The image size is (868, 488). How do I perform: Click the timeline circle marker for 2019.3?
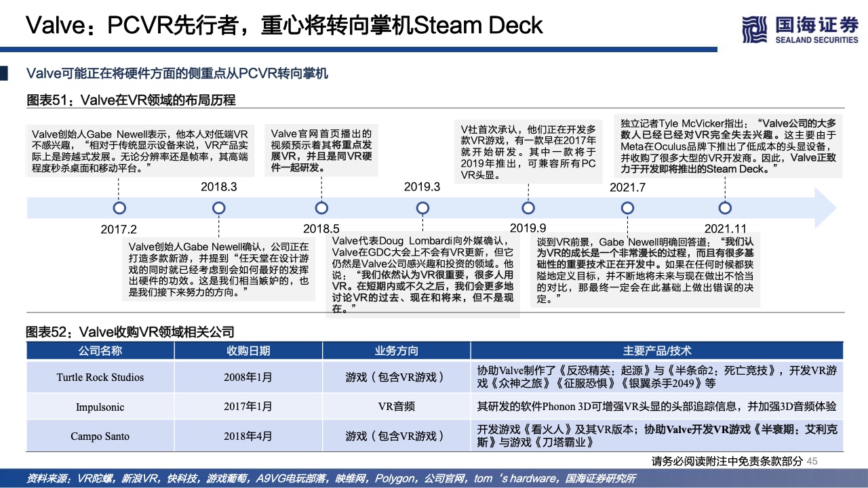[422, 208]
